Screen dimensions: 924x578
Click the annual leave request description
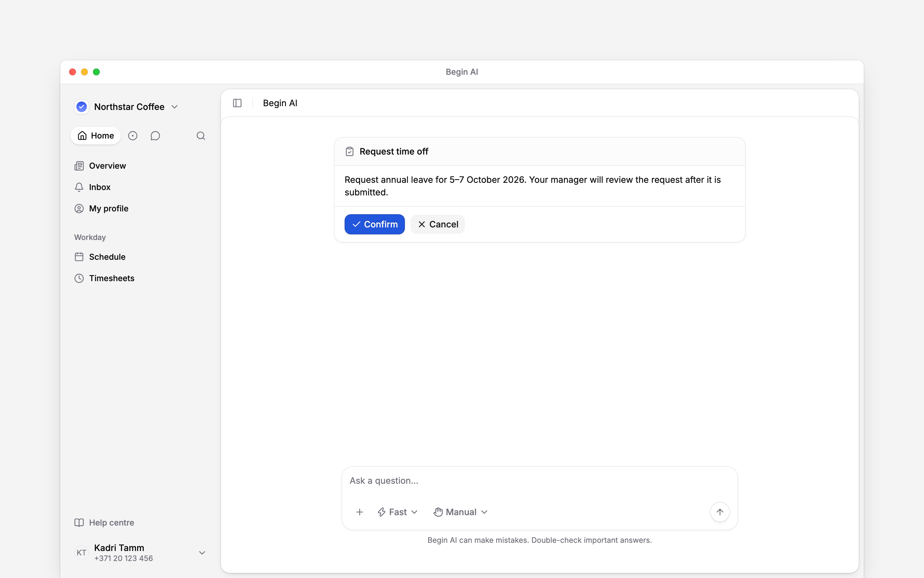pos(533,186)
